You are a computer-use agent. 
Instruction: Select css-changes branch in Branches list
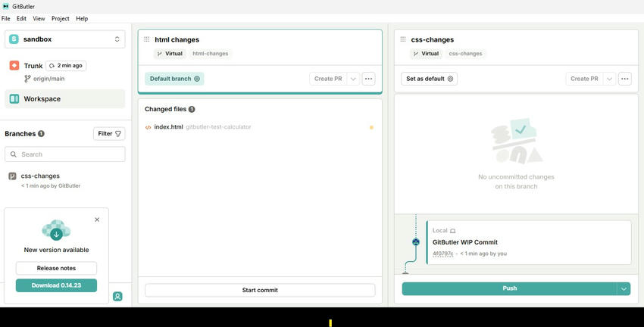click(x=65, y=180)
